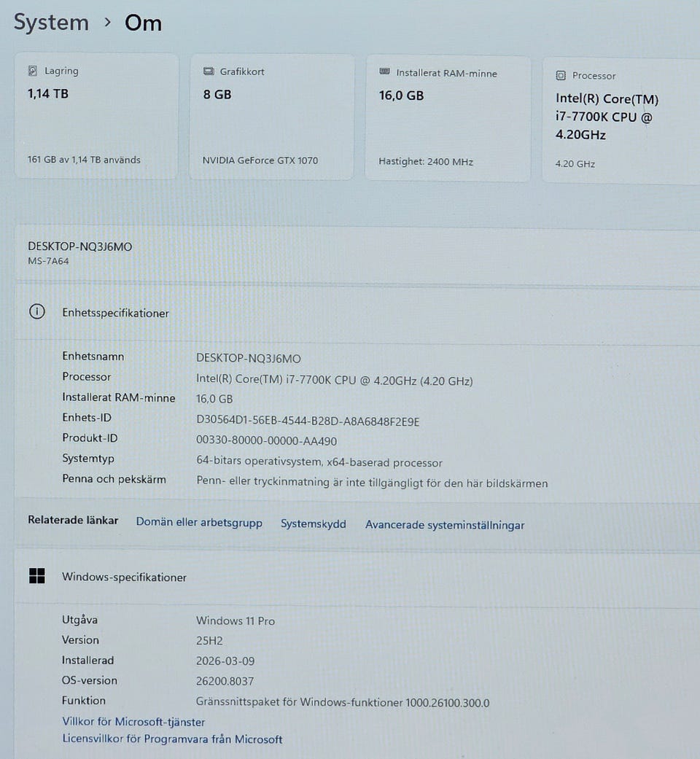Open Domän eller arbetsgrupp link

[x=199, y=522]
